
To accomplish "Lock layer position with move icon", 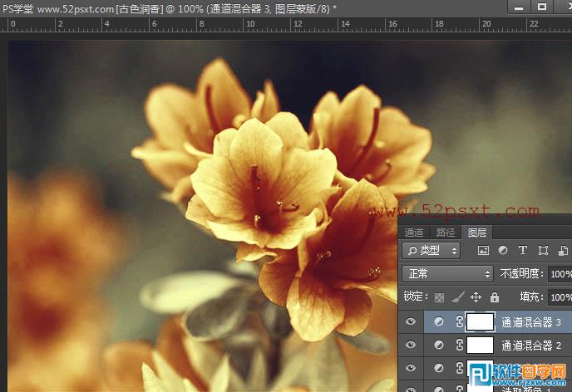I will point(476,296).
